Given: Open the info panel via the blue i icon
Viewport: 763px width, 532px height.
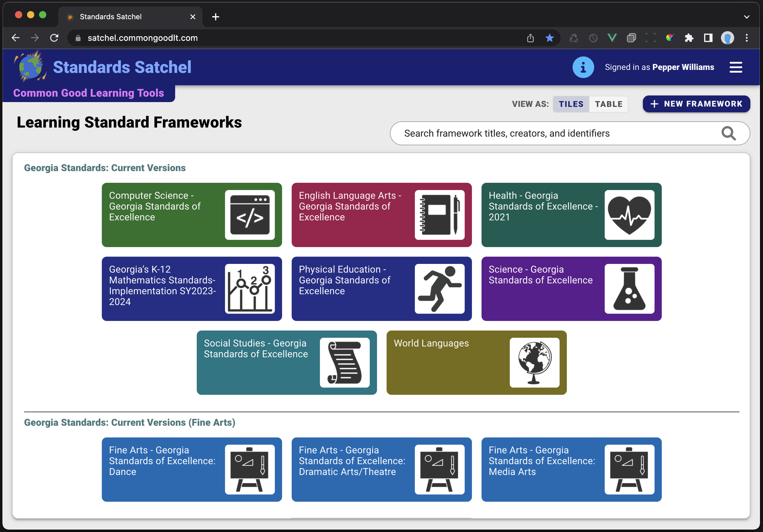Looking at the screenshot, I should click(x=583, y=67).
